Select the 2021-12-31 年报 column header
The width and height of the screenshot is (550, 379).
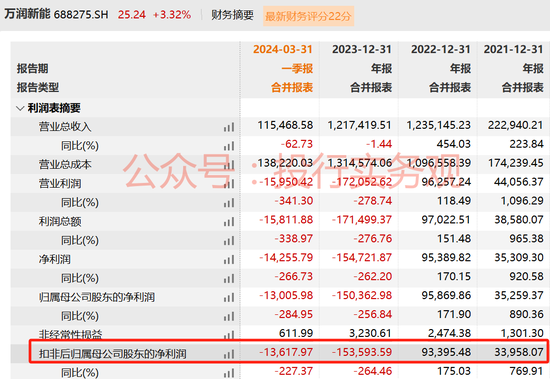point(514,68)
